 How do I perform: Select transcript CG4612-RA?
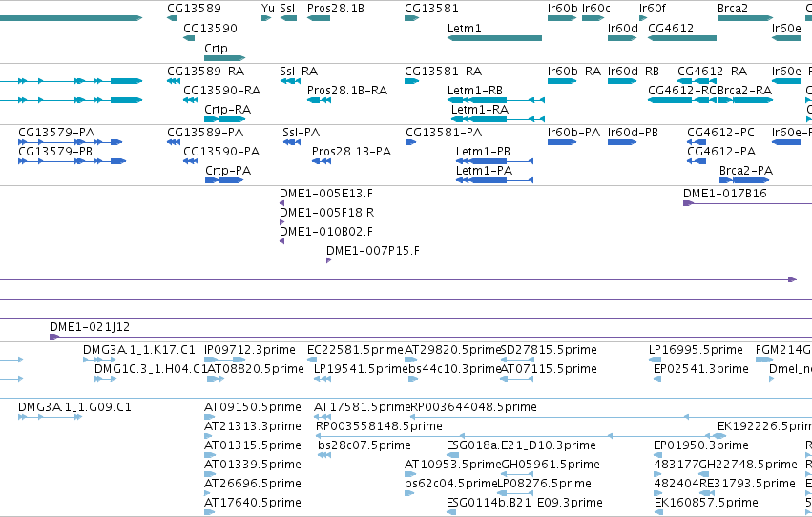[697, 81]
